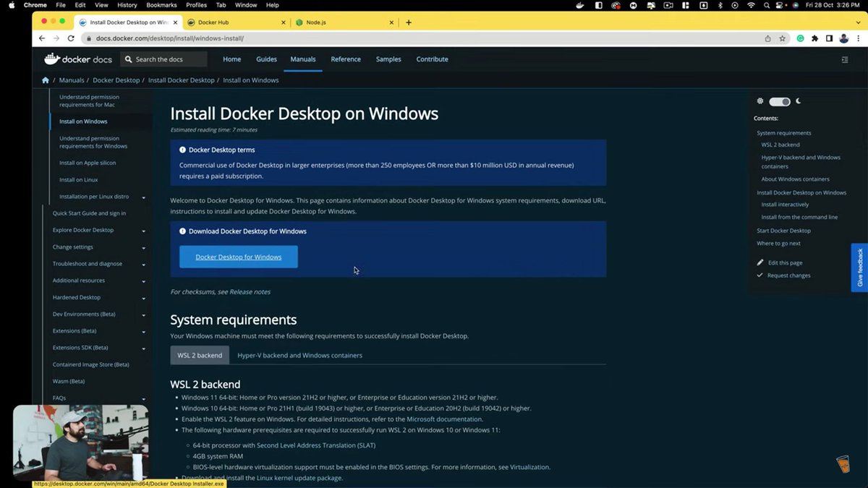Expand Explore Docker Desktop section

coord(144,231)
